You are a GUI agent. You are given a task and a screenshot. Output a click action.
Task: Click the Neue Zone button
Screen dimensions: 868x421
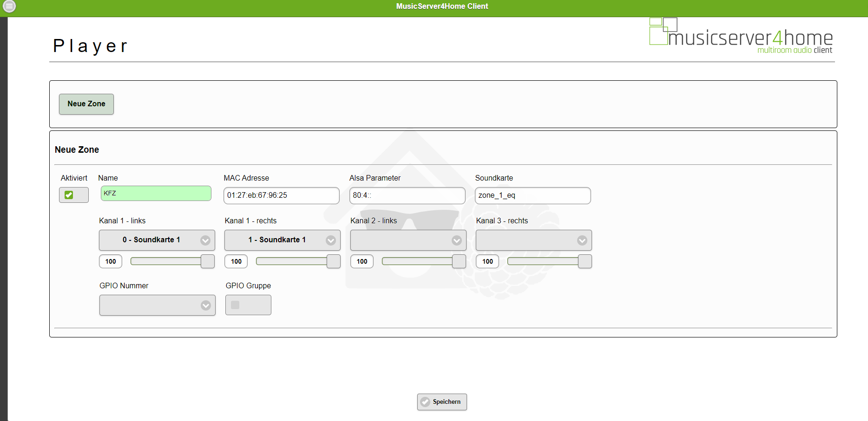click(86, 104)
